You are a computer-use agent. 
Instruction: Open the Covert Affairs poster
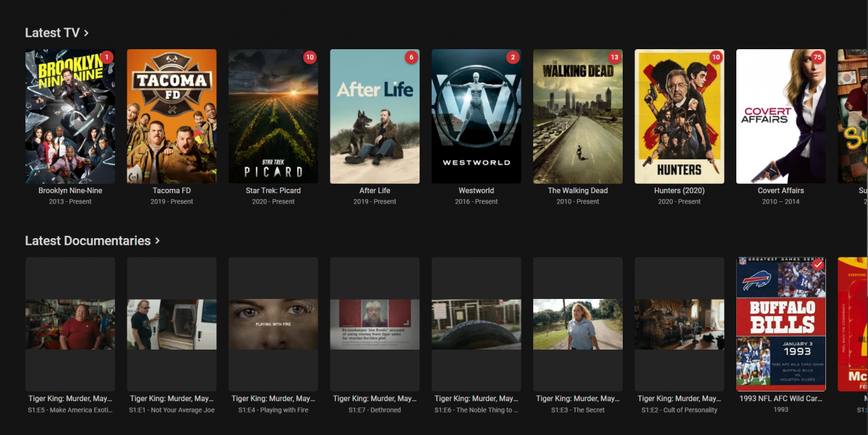(781, 116)
